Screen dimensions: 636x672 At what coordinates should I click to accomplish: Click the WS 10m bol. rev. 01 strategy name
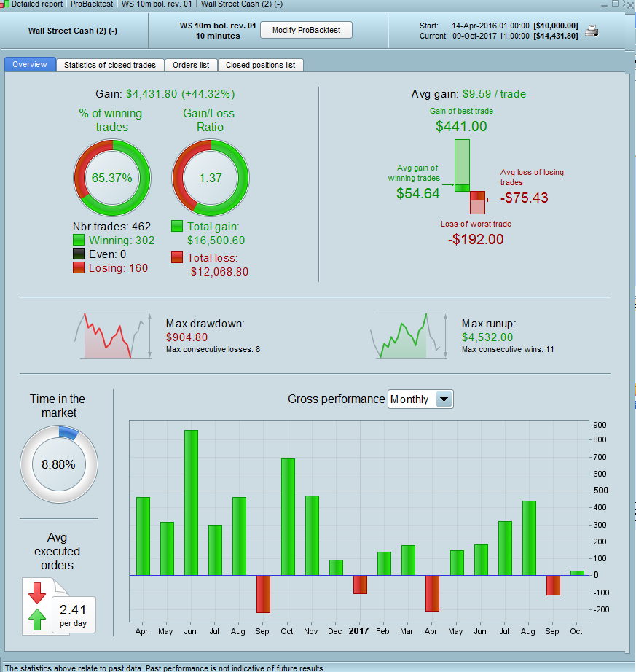point(218,26)
